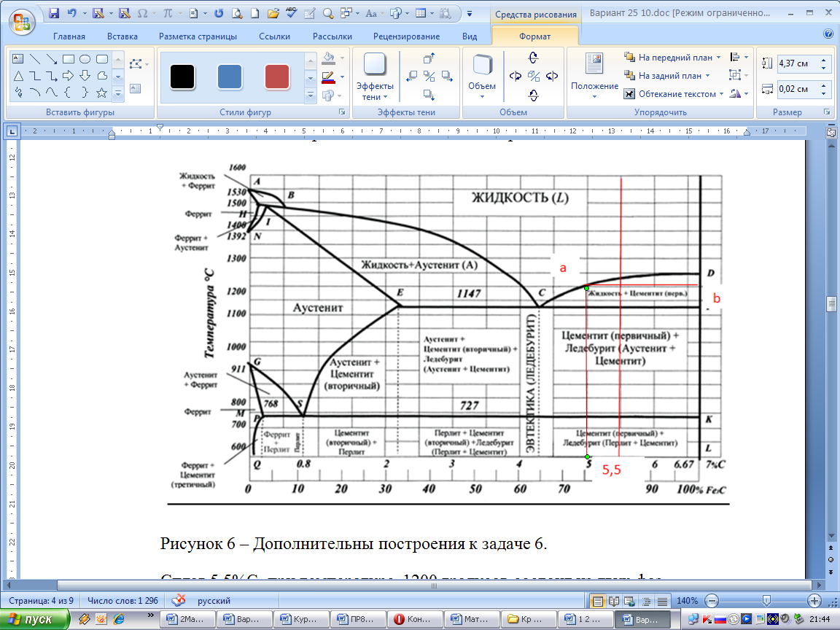Click Windows пуск Start button
Image resolution: width=840 pixels, height=630 pixels.
[35, 619]
